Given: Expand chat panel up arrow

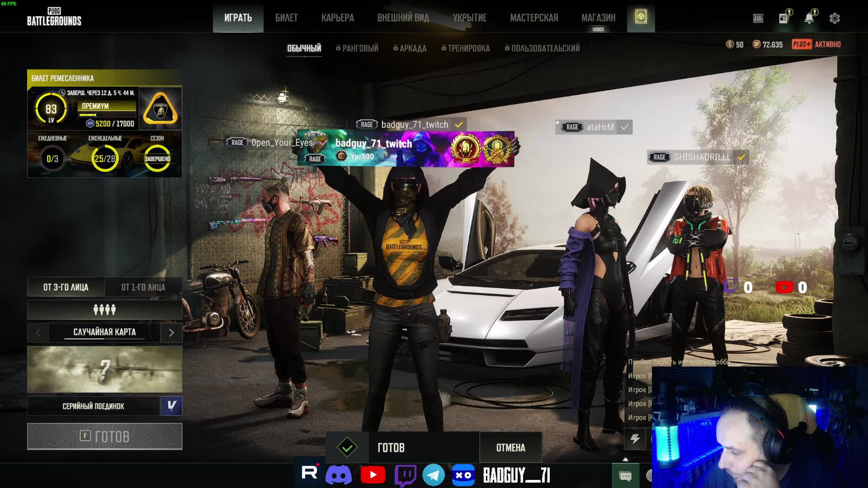Looking at the screenshot, I should click(x=625, y=459).
